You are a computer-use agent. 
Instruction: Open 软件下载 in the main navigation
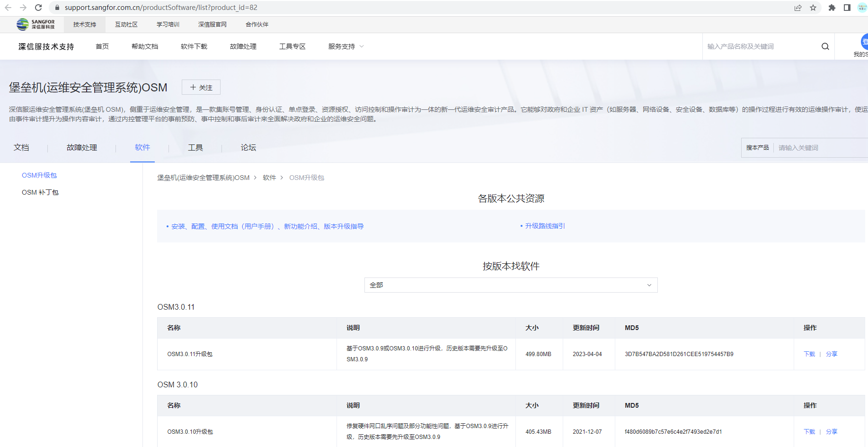click(x=194, y=46)
